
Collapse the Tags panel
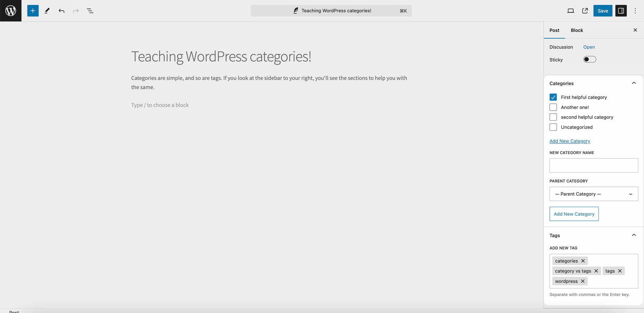[x=634, y=235]
